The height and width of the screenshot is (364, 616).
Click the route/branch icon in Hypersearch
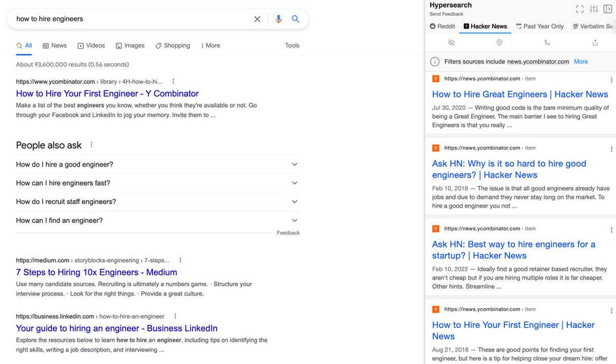547,43
